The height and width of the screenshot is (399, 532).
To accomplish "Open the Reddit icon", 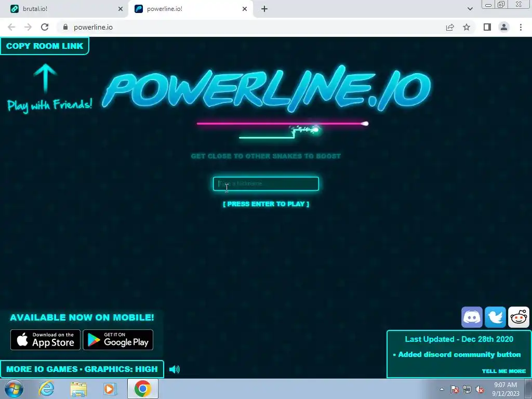I will (518, 317).
